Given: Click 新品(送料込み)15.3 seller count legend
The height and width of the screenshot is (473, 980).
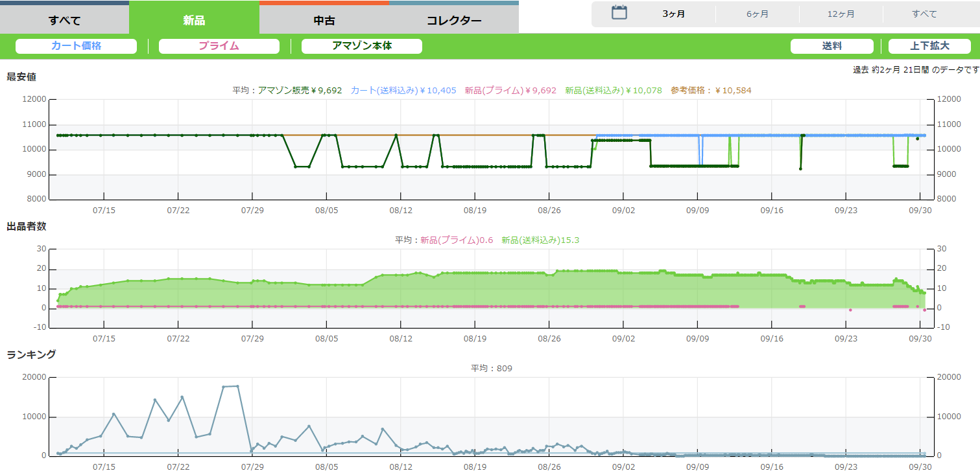Looking at the screenshot, I should [x=540, y=240].
